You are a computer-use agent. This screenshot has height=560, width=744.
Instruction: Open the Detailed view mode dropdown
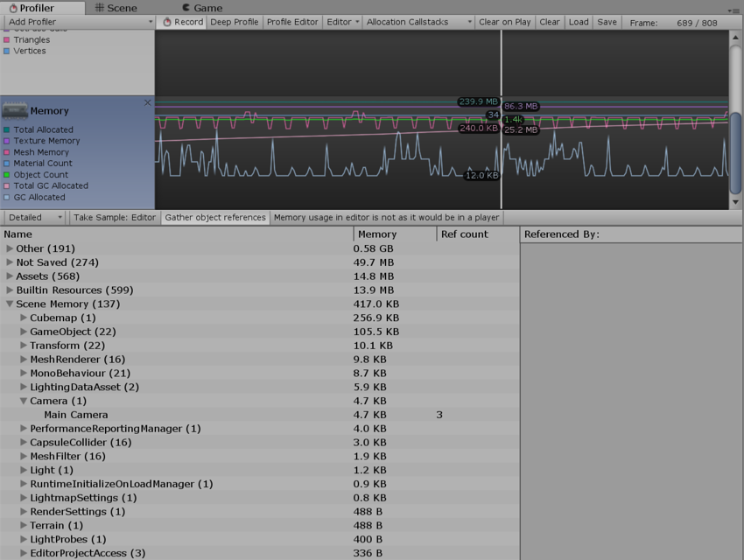pyautogui.click(x=35, y=217)
